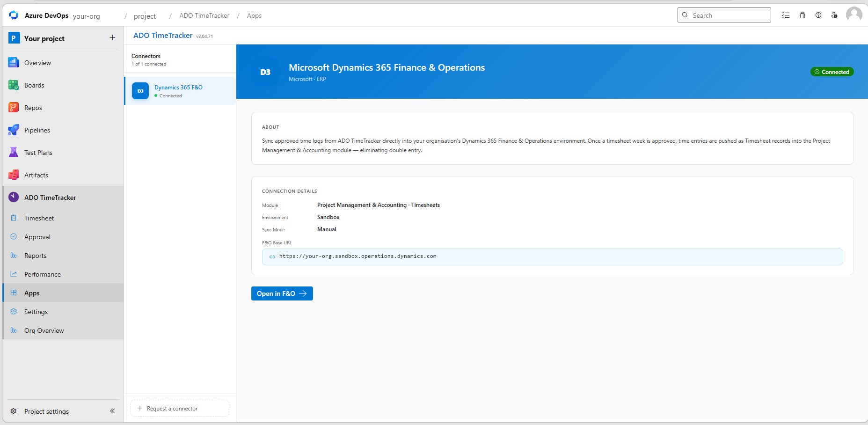Select the Dynamics 365 F&O connector

(x=180, y=91)
